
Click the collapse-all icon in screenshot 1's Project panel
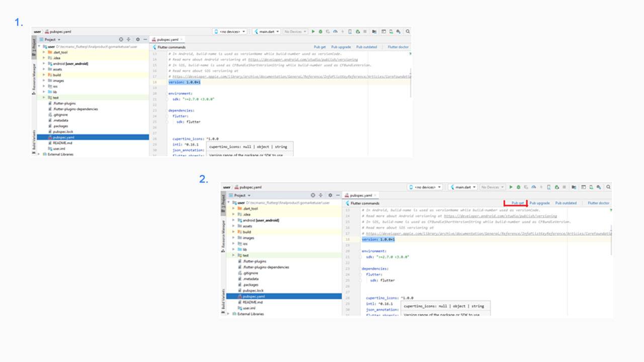click(x=128, y=39)
